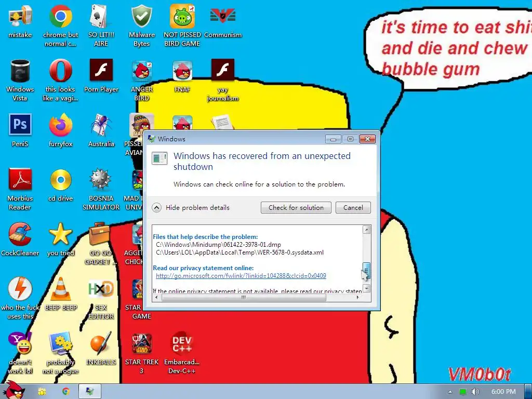Open the 'mistake' desktop icon
Screen dimensions: 532x399
point(20,22)
